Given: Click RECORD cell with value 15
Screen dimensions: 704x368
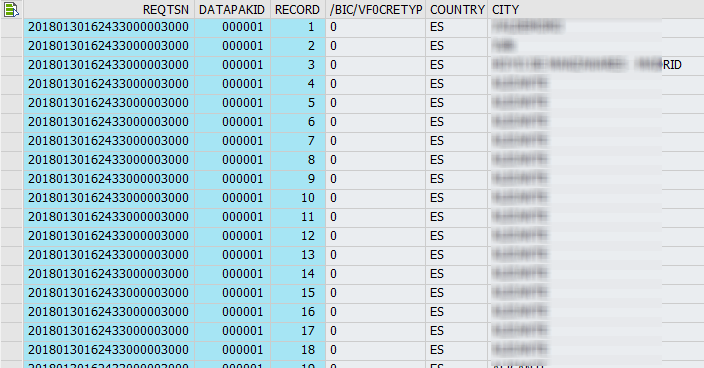Looking at the screenshot, I should pos(298,293).
